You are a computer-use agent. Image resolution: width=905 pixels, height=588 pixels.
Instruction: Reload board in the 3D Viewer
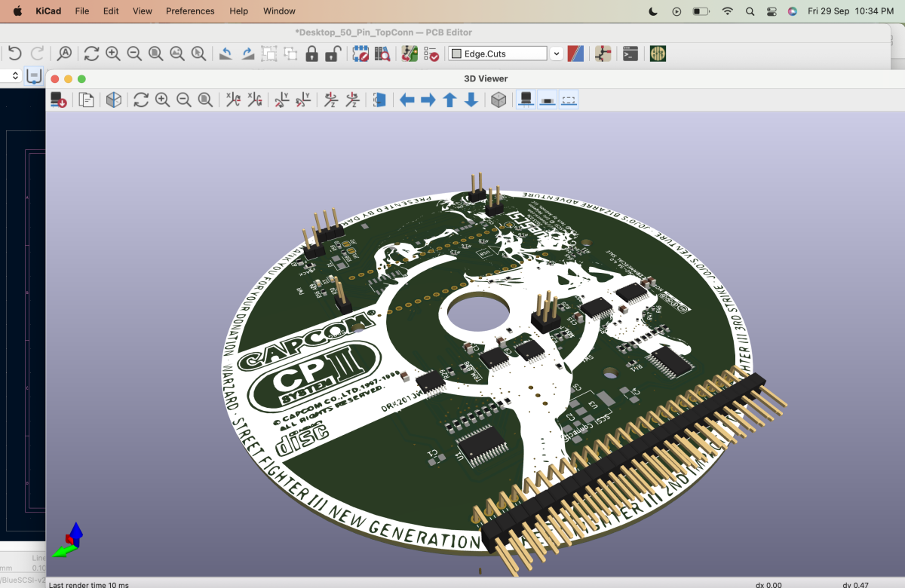point(141,100)
